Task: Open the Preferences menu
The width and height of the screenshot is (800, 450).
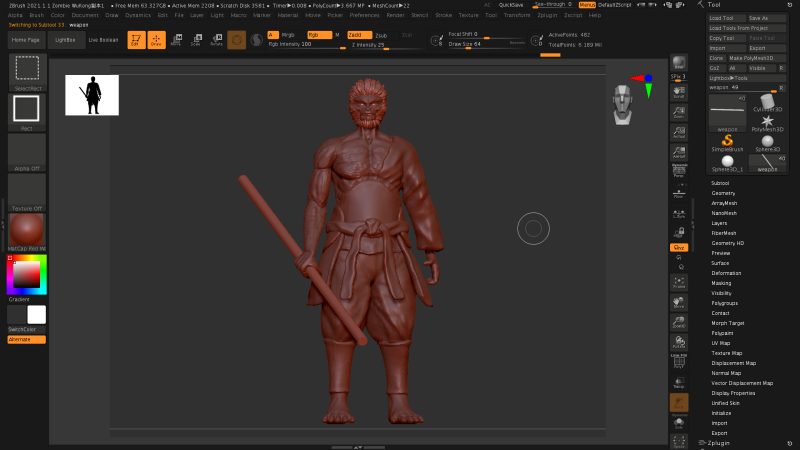Action: [x=364, y=16]
